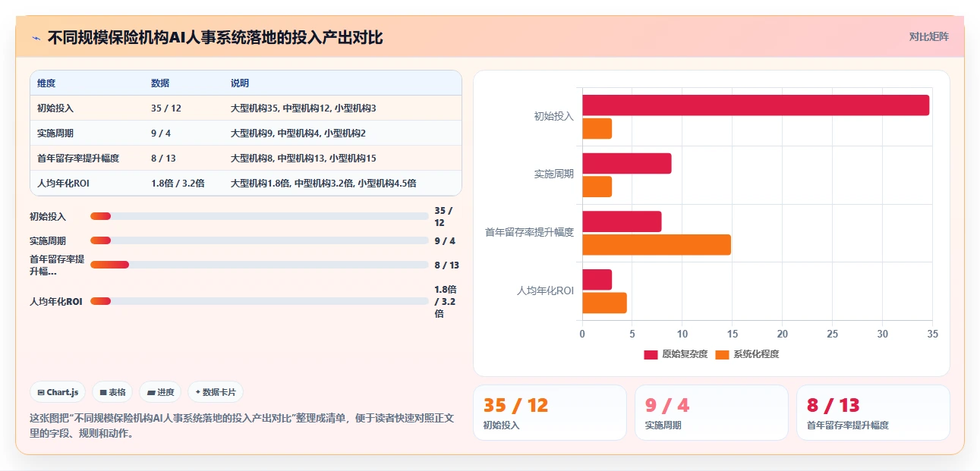Screen dimensions: 980x471
Task: Click the 人均年化ROI label in the progress list
Action: click(x=56, y=301)
